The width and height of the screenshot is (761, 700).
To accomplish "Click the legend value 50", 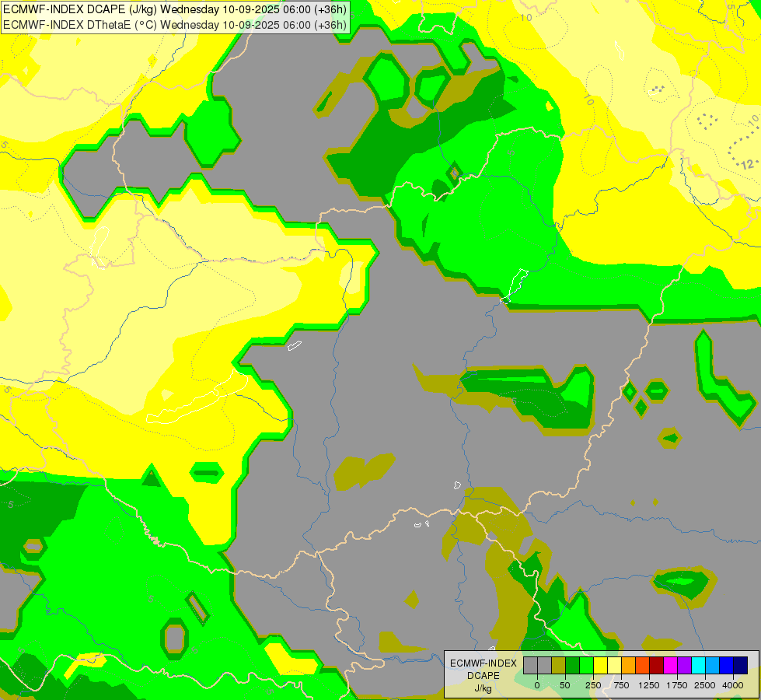I will (565, 685).
